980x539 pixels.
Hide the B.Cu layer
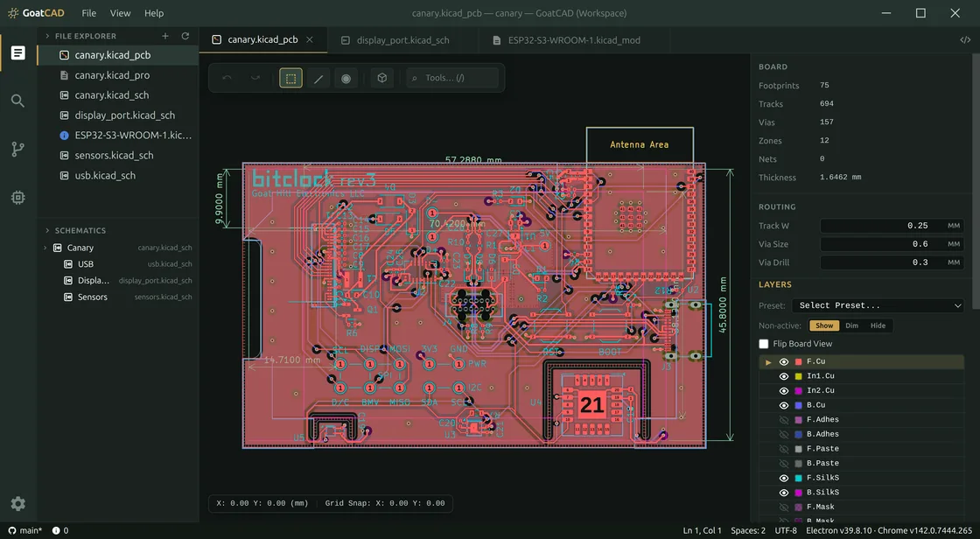click(x=784, y=405)
